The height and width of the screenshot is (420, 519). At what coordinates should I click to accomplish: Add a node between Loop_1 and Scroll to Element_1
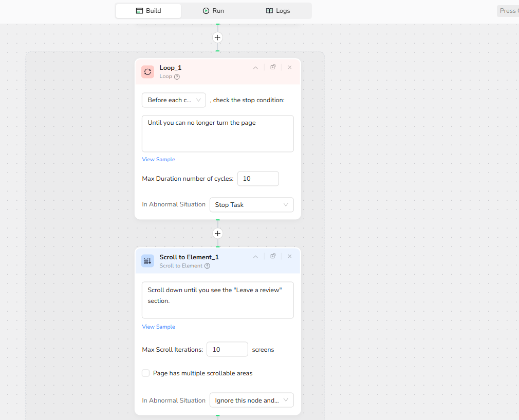(x=217, y=234)
